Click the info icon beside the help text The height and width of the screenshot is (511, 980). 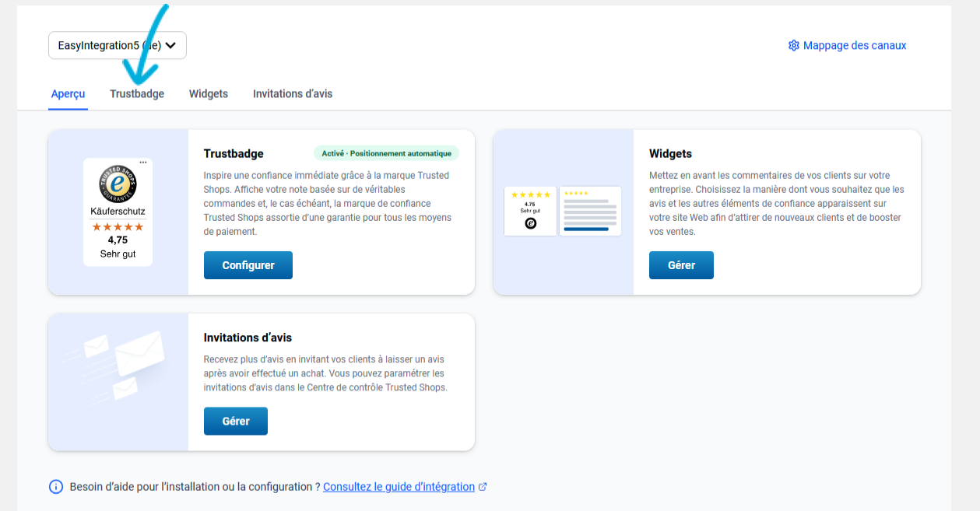(56, 487)
